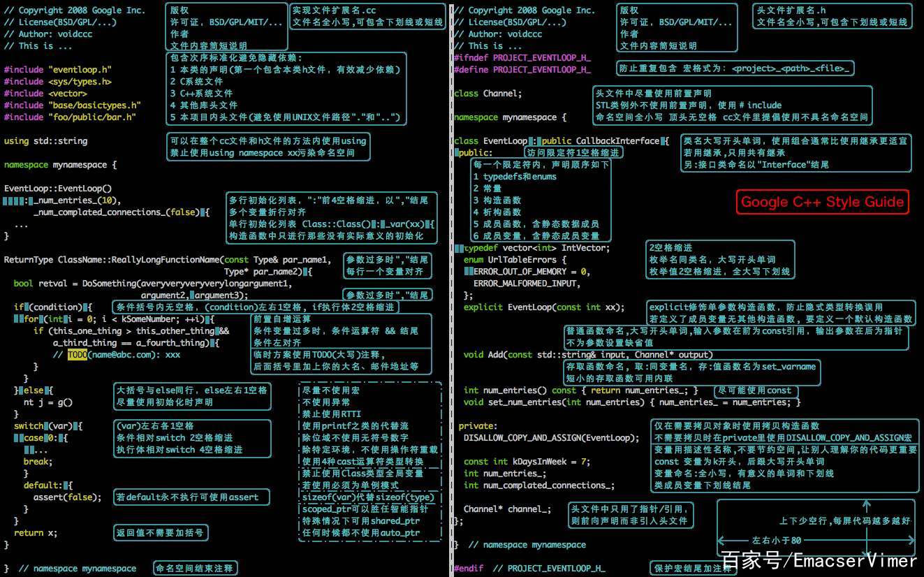Click the DISALLOW_COPY_AND_ASSIGN(EventLoop); macro line

pyautogui.click(x=551, y=438)
